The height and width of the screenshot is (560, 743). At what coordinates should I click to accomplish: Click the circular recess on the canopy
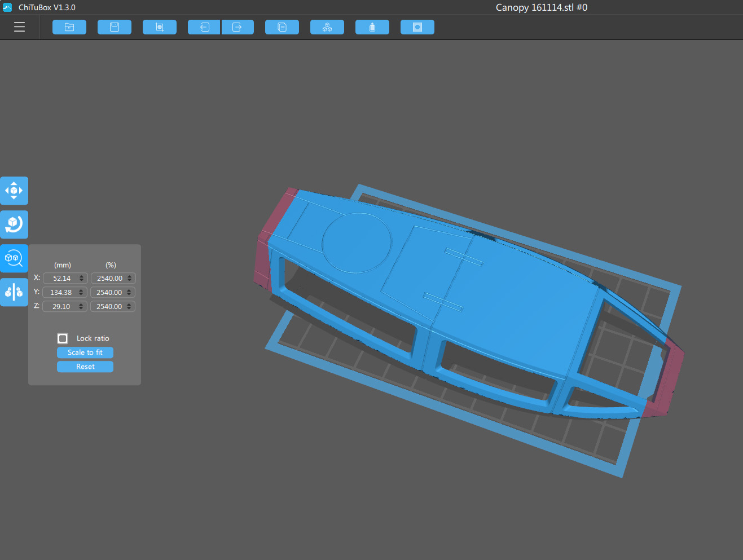pyautogui.click(x=357, y=242)
